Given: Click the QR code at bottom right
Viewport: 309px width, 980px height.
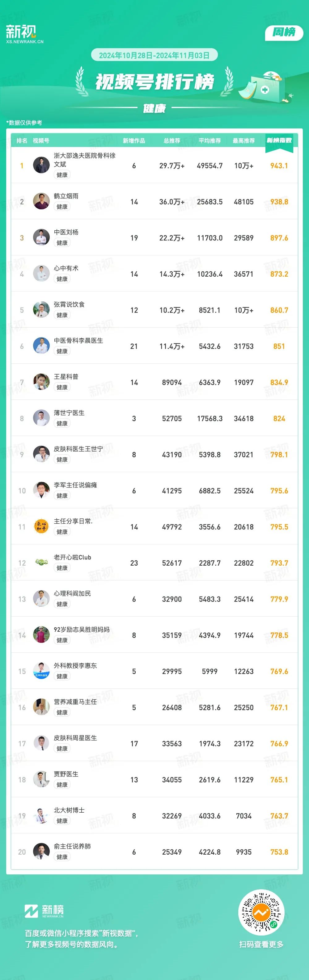Looking at the screenshot, I should (x=261, y=912).
